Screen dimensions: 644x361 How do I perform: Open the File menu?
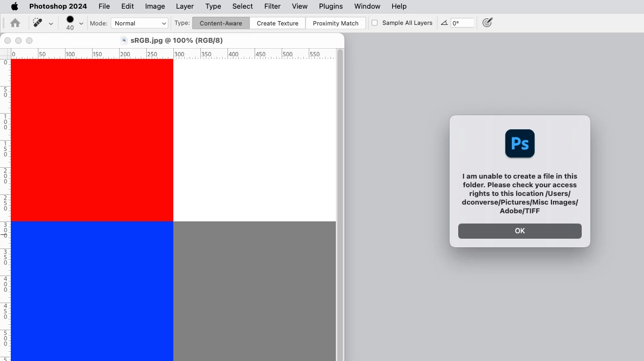(x=104, y=6)
